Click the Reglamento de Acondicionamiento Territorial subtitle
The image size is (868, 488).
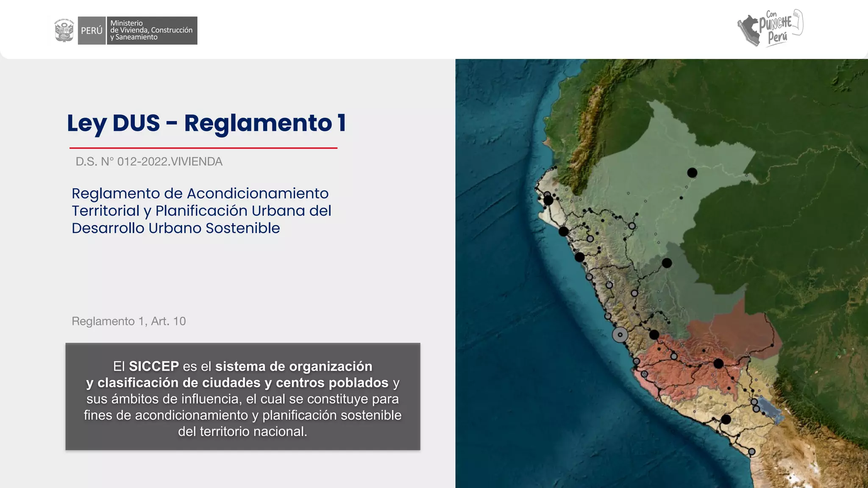pos(201,211)
